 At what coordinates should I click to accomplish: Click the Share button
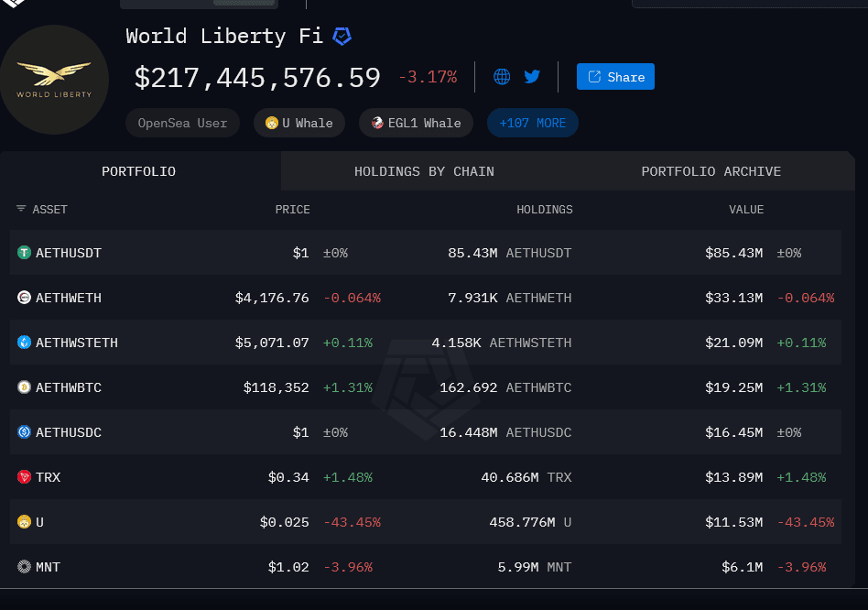(615, 76)
